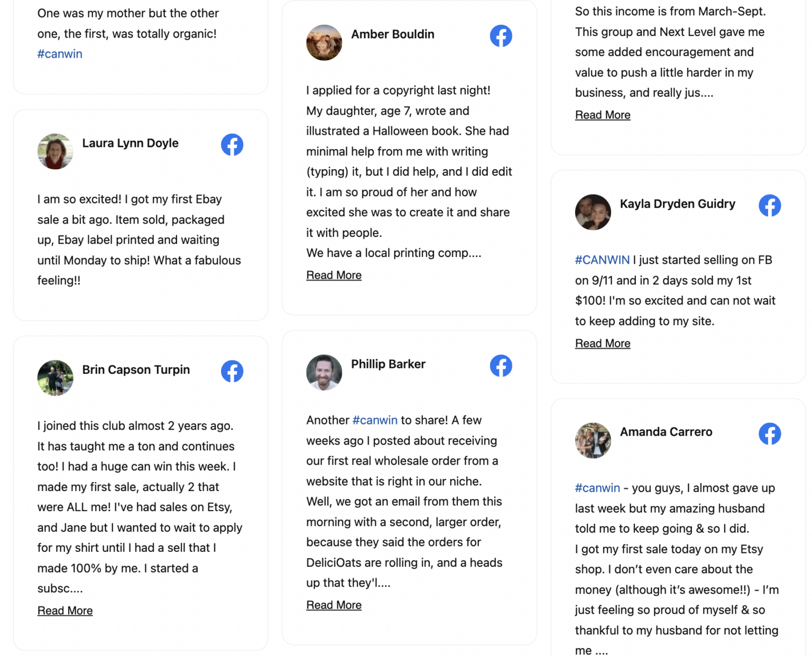Click Kayla Dryden Guidry's profile picture

pyautogui.click(x=593, y=212)
